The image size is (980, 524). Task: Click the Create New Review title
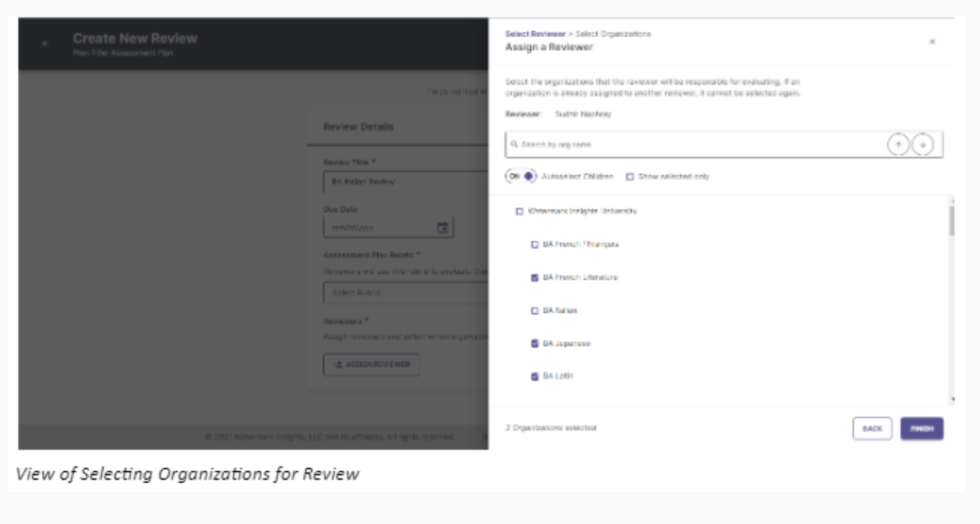pos(135,39)
